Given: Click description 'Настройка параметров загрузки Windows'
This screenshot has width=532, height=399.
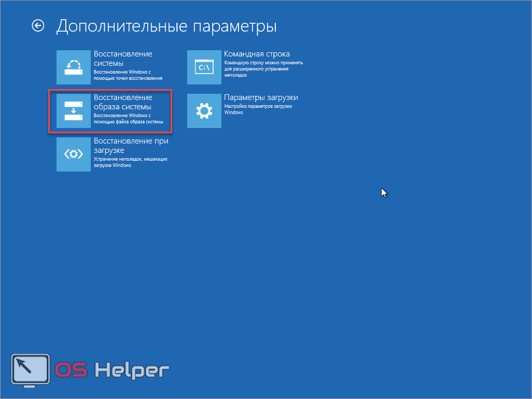Looking at the screenshot, I should [x=258, y=109].
